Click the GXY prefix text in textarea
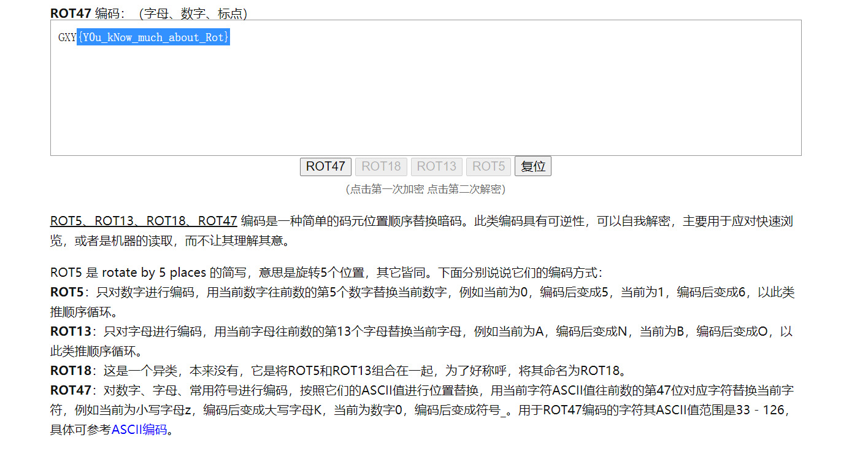This screenshot has height=456, width=868. [x=67, y=37]
